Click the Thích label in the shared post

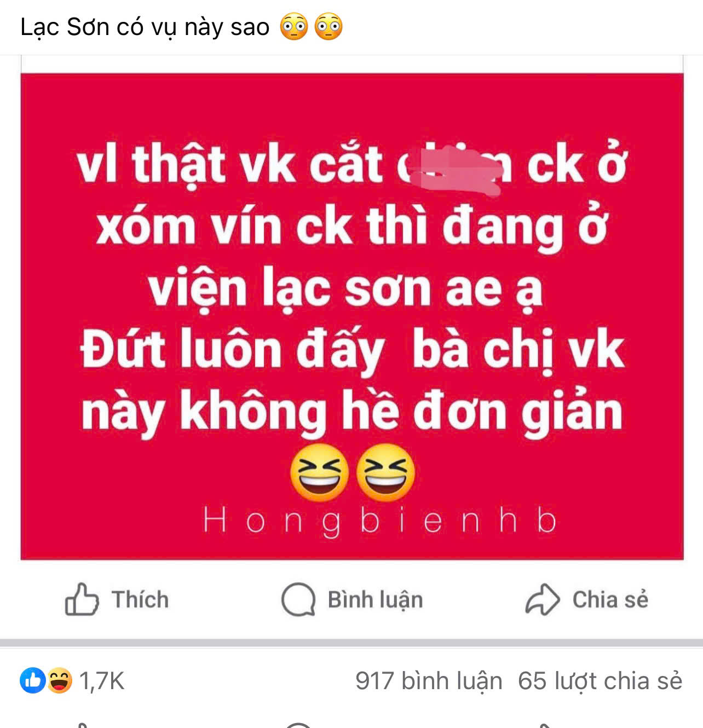(x=140, y=600)
